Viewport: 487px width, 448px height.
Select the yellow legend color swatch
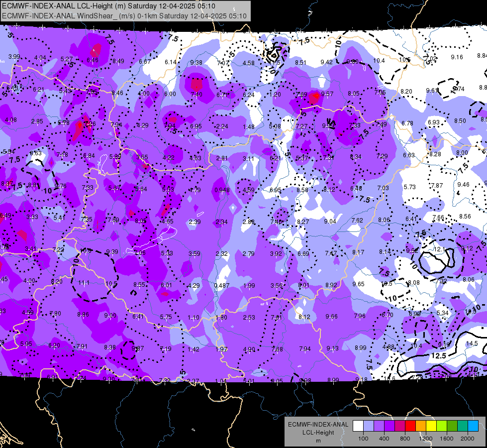431,426
